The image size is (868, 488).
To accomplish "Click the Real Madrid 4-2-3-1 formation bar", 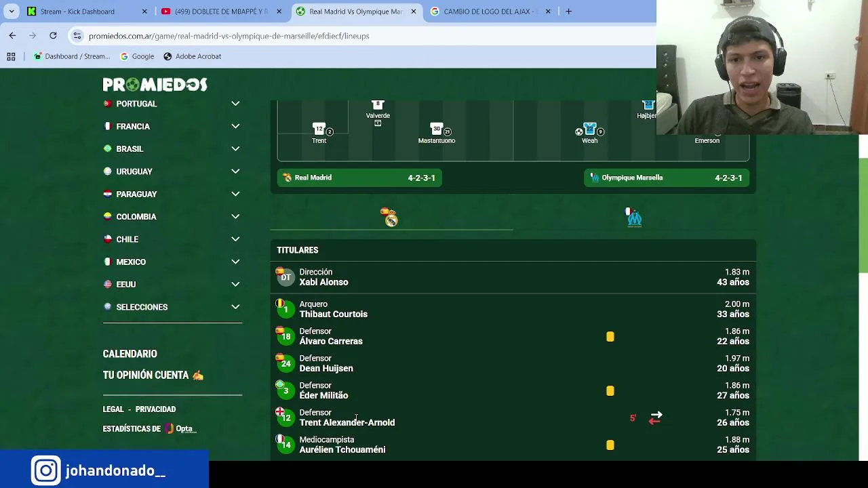I will click(x=359, y=178).
